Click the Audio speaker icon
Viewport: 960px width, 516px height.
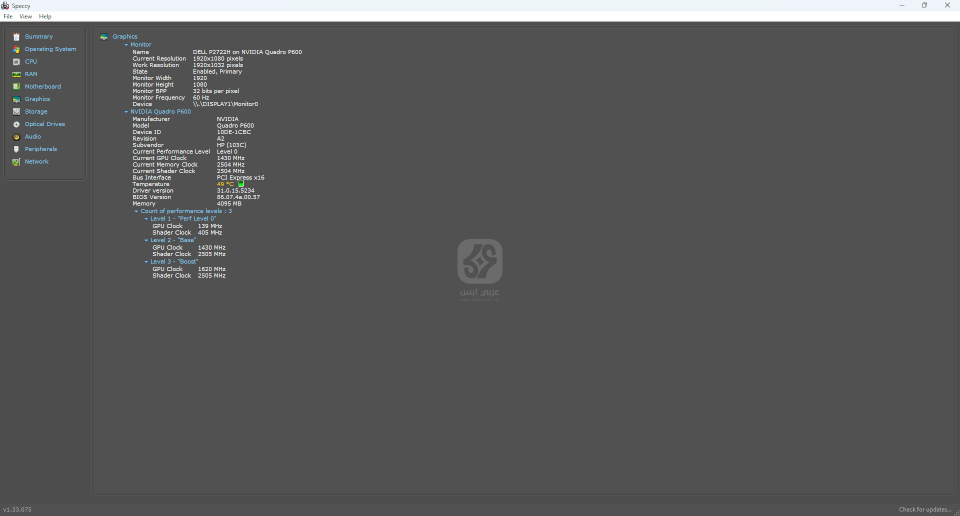(x=16, y=137)
